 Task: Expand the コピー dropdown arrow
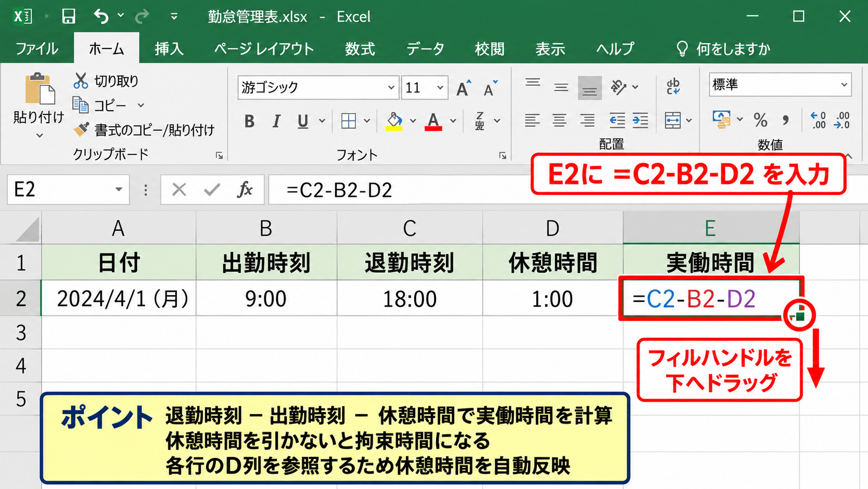click(x=141, y=105)
